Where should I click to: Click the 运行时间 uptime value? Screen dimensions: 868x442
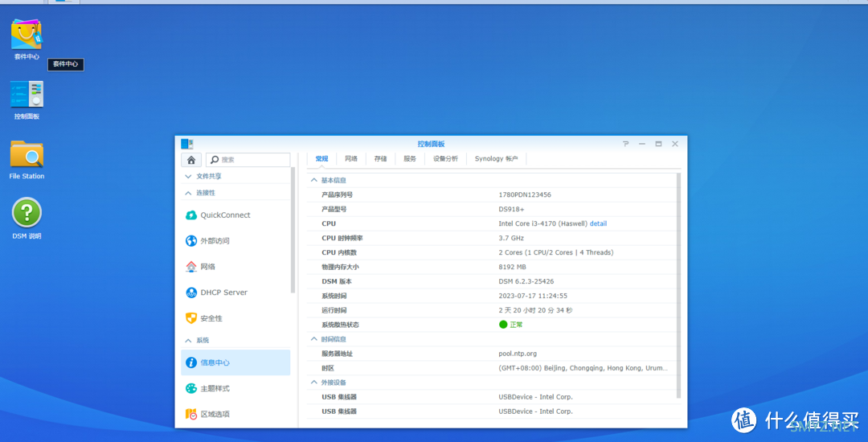[x=535, y=310]
